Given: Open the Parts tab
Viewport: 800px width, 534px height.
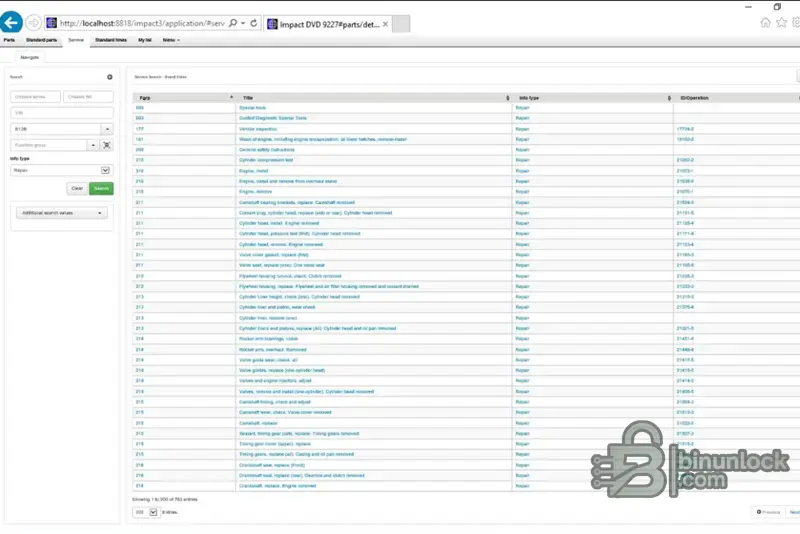Looking at the screenshot, I should point(9,40).
